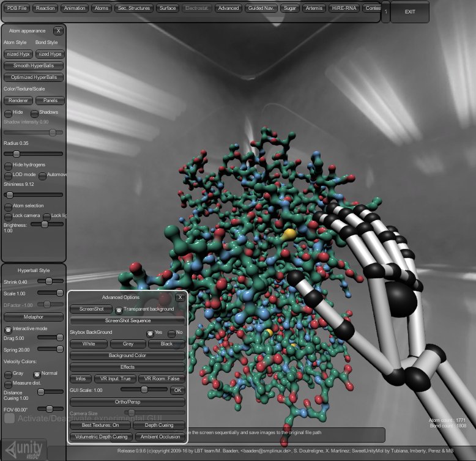Choose Gray velocity colors
Image resolution: width=476 pixels, height=461 pixels.
click(8, 374)
